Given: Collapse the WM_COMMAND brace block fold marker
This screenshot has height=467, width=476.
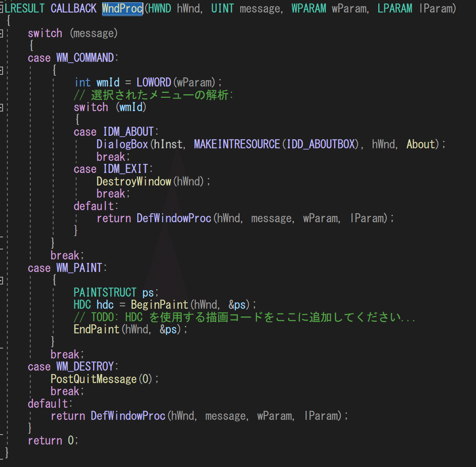Looking at the screenshot, I should point(1,71).
